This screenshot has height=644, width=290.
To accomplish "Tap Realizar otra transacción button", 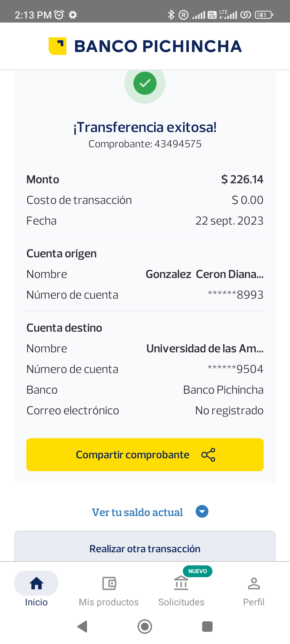I will tap(145, 549).
